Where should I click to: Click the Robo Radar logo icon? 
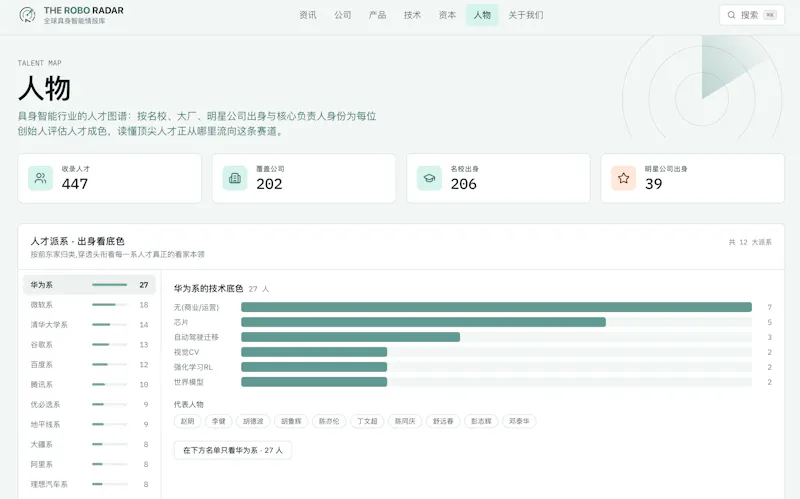(x=27, y=15)
